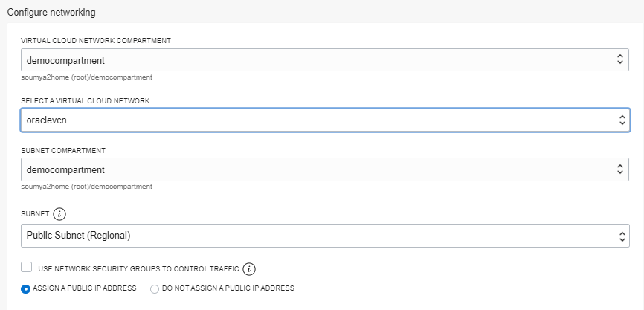
Task: Click the Select a Virtual Cloud Network label
Action: point(86,100)
